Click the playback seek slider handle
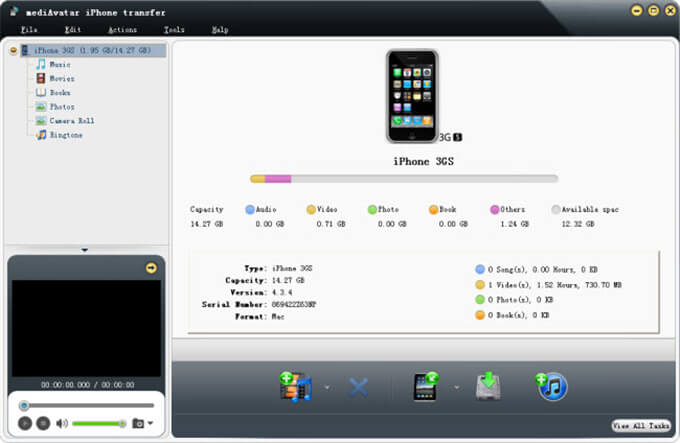The height and width of the screenshot is (443, 680). click(x=24, y=406)
